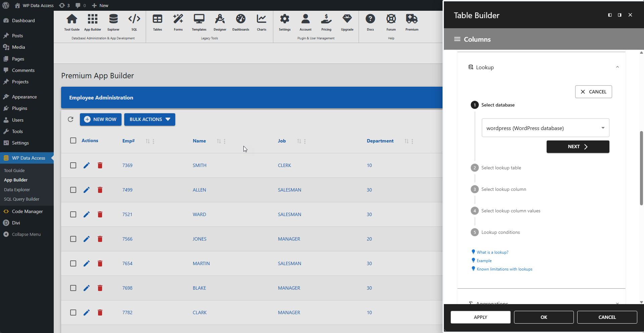The width and height of the screenshot is (644, 333).
Task: Click the NEW ROW button
Action: click(100, 119)
